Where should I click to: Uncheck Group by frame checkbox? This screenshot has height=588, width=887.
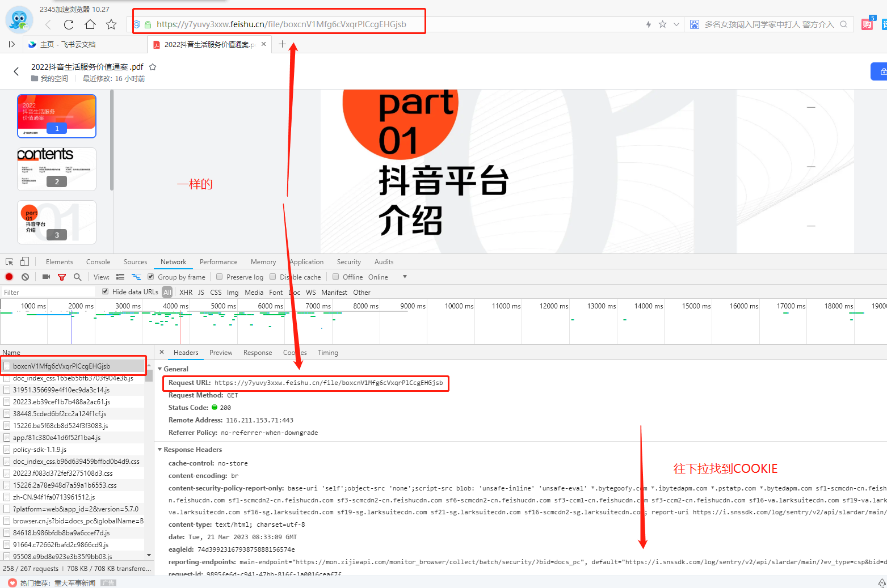151,277
